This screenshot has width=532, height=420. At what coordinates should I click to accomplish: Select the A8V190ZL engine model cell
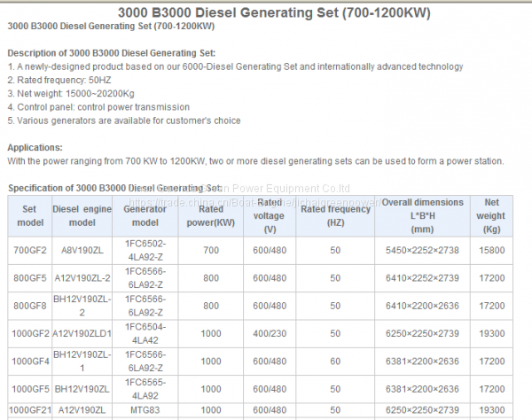click(82, 252)
